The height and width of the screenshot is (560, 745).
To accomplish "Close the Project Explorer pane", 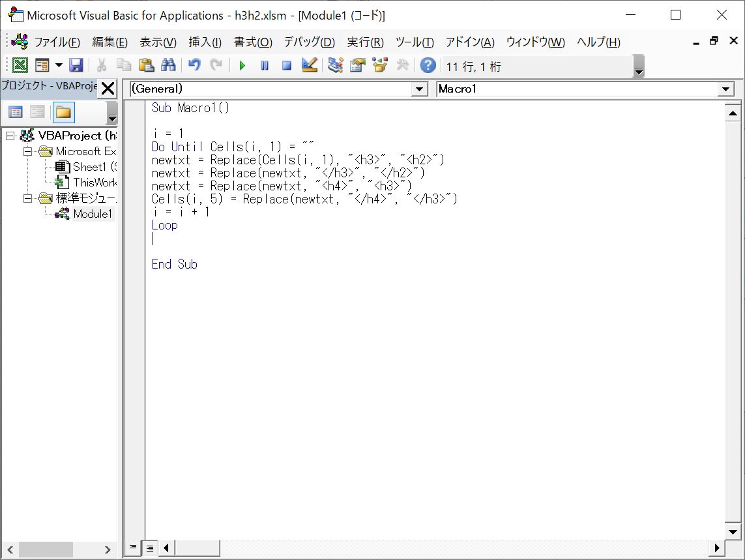I will 108,88.
